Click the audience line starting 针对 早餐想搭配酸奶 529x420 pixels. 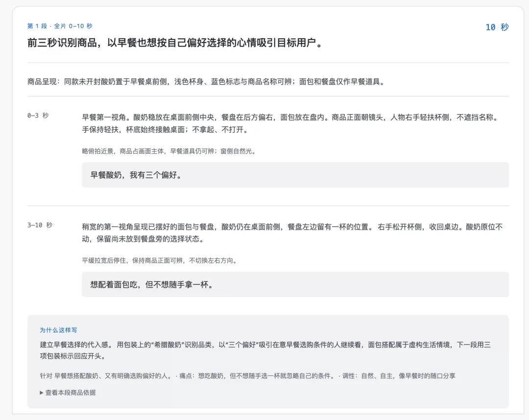[x=248, y=376]
